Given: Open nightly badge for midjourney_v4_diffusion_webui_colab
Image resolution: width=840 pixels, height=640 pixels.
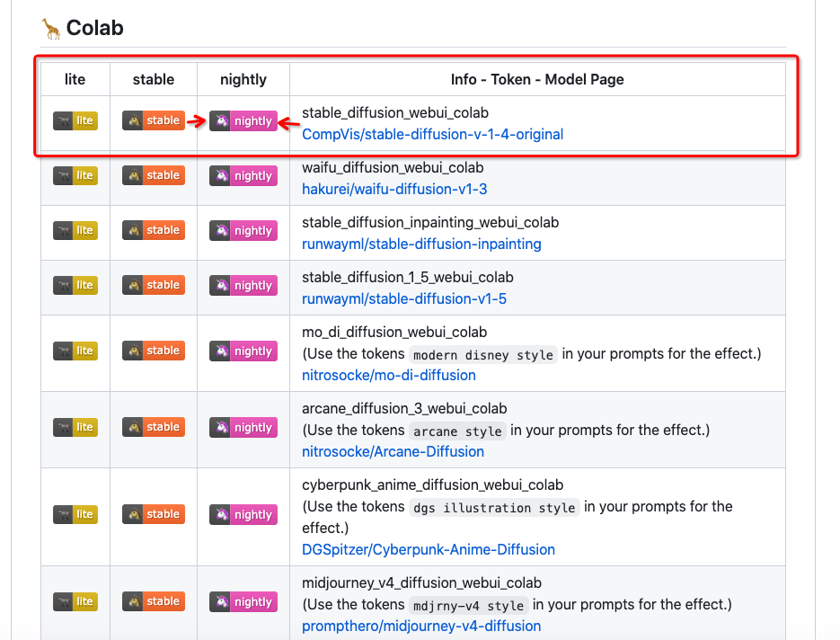Looking at the screenshot, I should (x=243, y=602).
